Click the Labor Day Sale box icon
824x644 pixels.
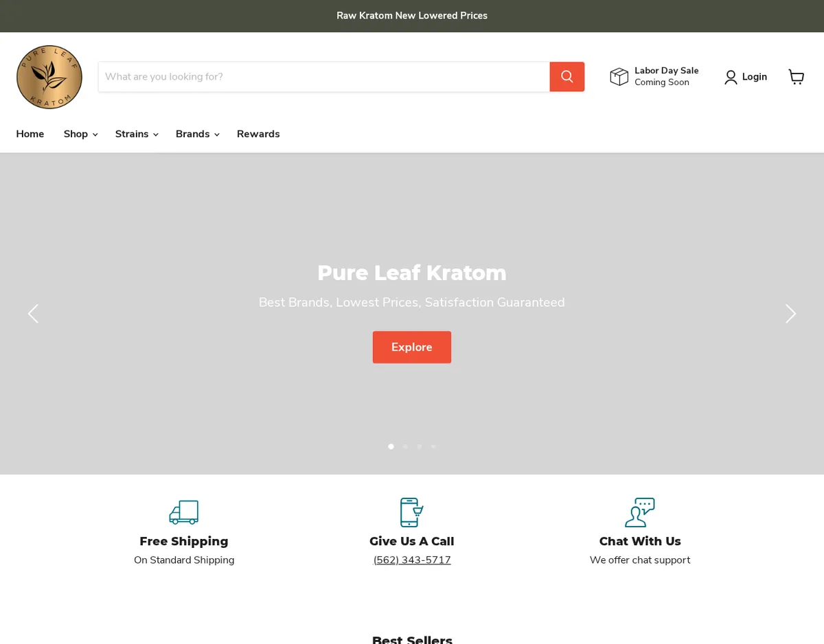(619, 77)
